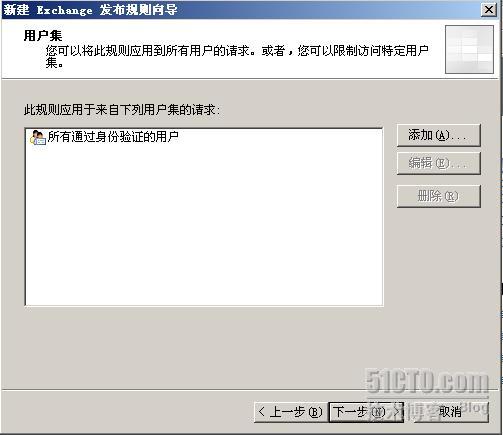503x435 pixels.
Task: Click the blank gray area below the list box
Action: pos(204,347)
